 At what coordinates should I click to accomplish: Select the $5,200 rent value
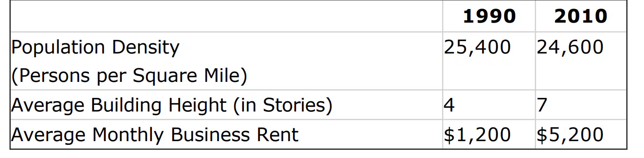570,135
